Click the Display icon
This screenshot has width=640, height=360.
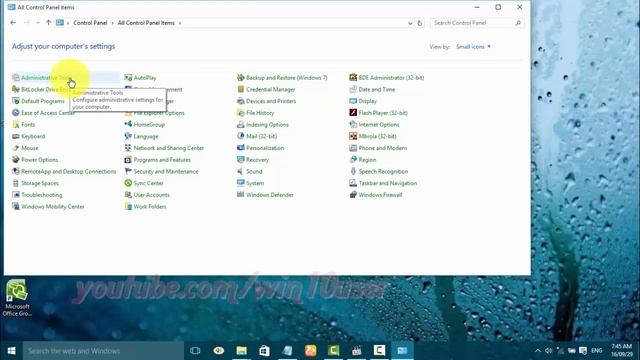coord(353,101)
